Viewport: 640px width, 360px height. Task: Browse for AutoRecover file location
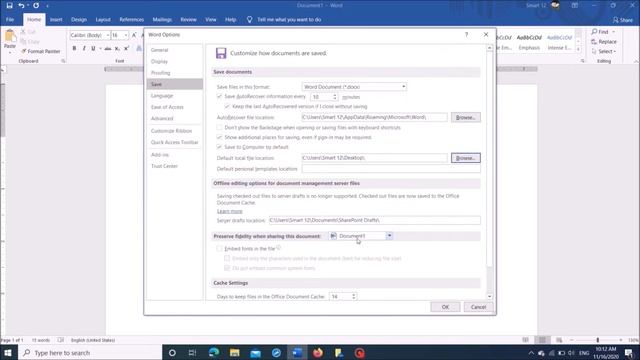(466, 118)
